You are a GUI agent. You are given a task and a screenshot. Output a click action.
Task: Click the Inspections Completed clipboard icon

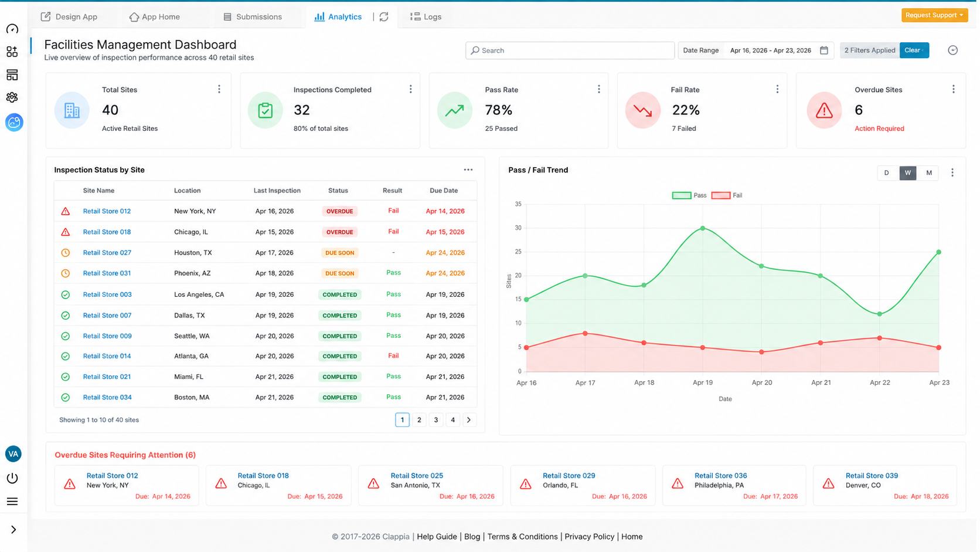(265, 110)
